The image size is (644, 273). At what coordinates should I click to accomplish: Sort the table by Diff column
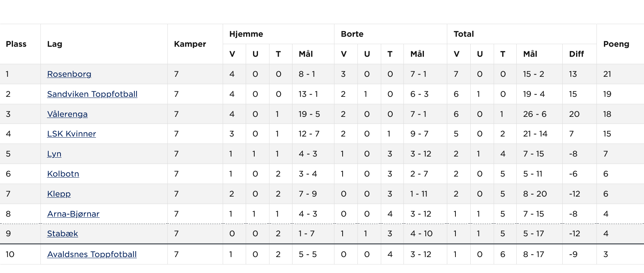pyautogui.click(x=576, y=54)
